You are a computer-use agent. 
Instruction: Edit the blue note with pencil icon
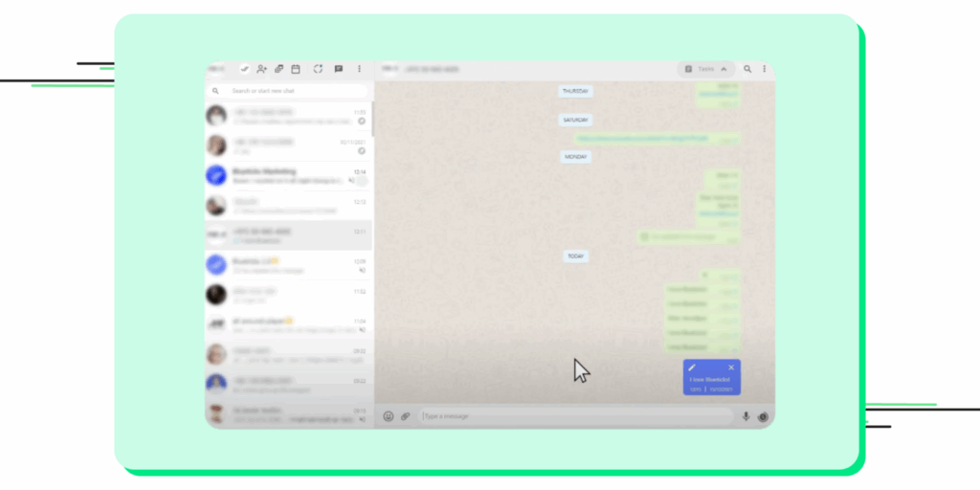[692, 367]
